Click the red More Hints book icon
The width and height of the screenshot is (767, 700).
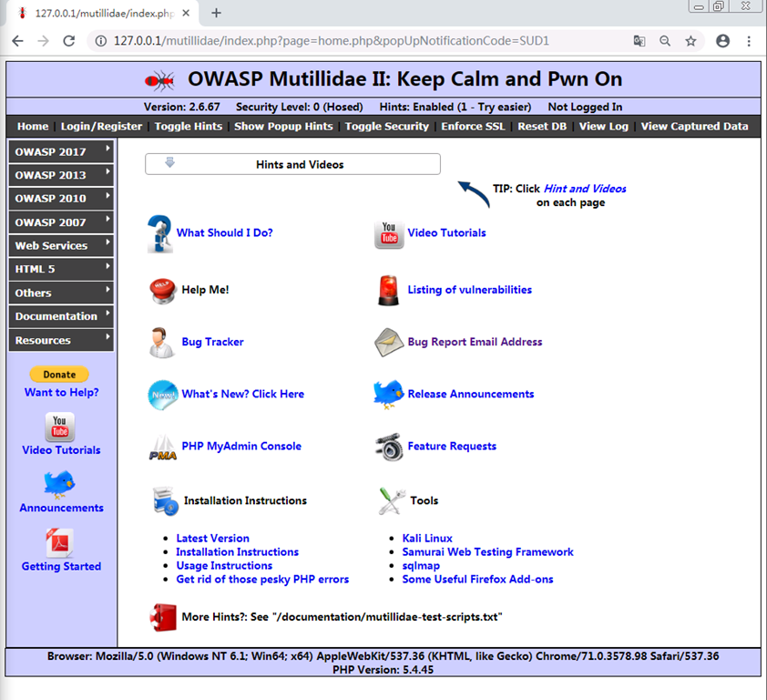163,617
